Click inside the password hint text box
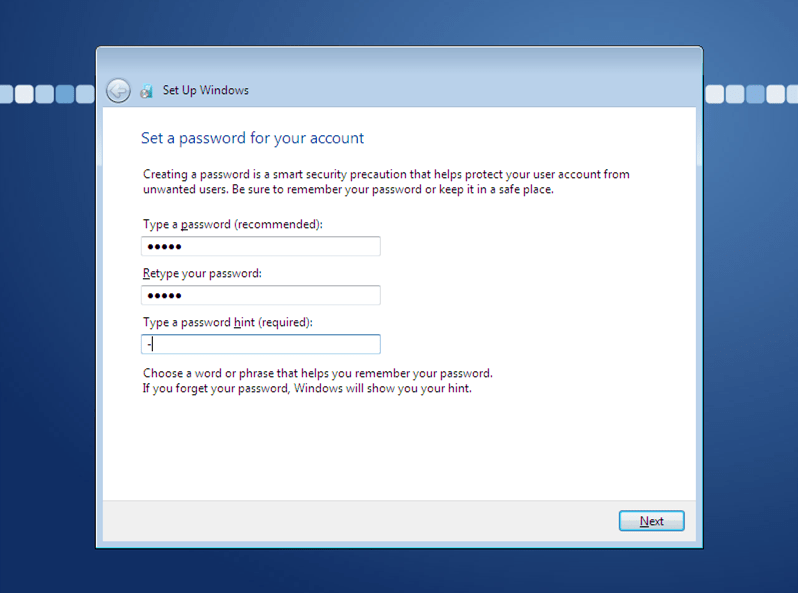Screen dimensions: 798x593 (x=261, y=344)
